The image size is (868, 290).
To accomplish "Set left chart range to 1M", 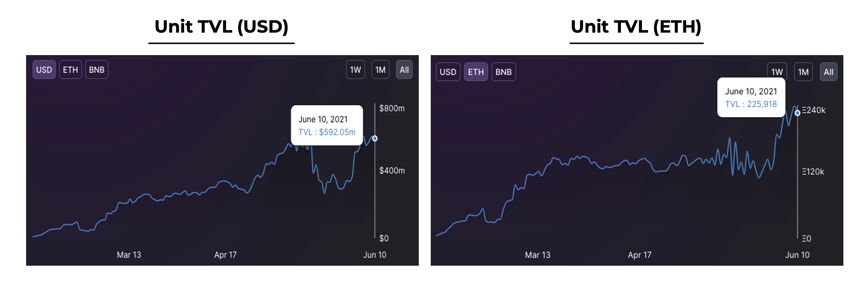I will 380,70.
